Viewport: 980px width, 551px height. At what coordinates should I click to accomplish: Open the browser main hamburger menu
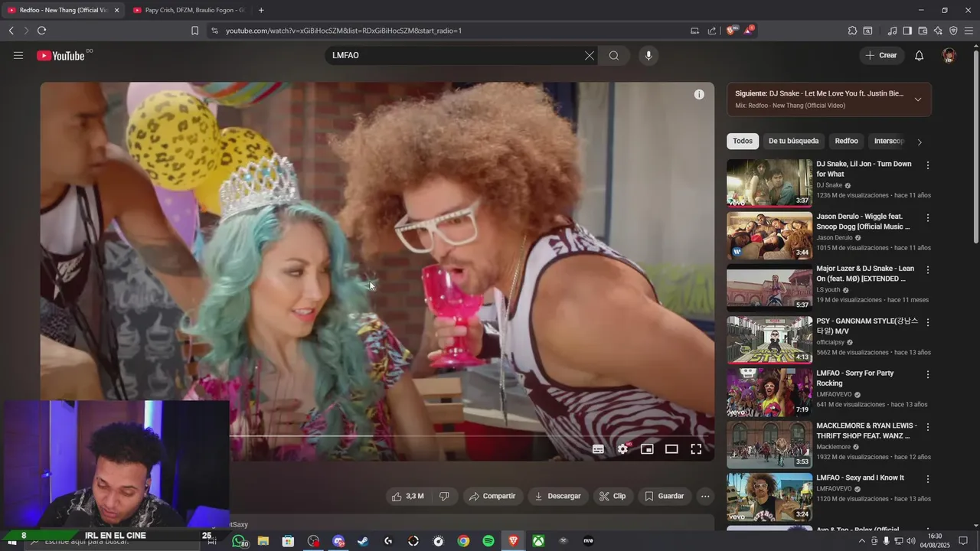969,31
